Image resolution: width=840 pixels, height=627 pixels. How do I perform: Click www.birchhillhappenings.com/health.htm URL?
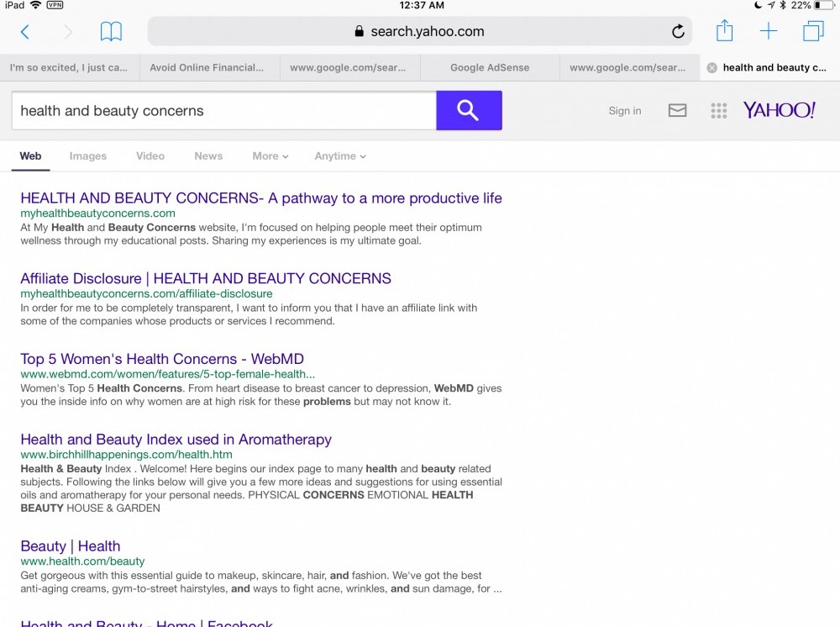127,455
